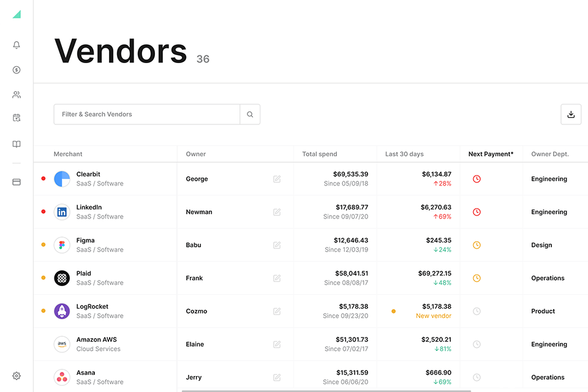Click Figma orange next payment clock
This screenshot has width=588, height=392.
[477, 245]
